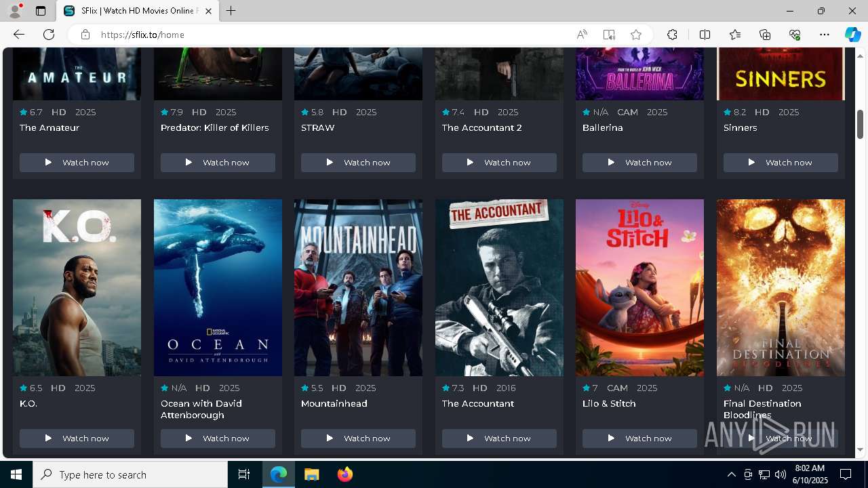The image size is (868, 488).
Task: Go back with the browser back arrow
Action: (19, 35)
